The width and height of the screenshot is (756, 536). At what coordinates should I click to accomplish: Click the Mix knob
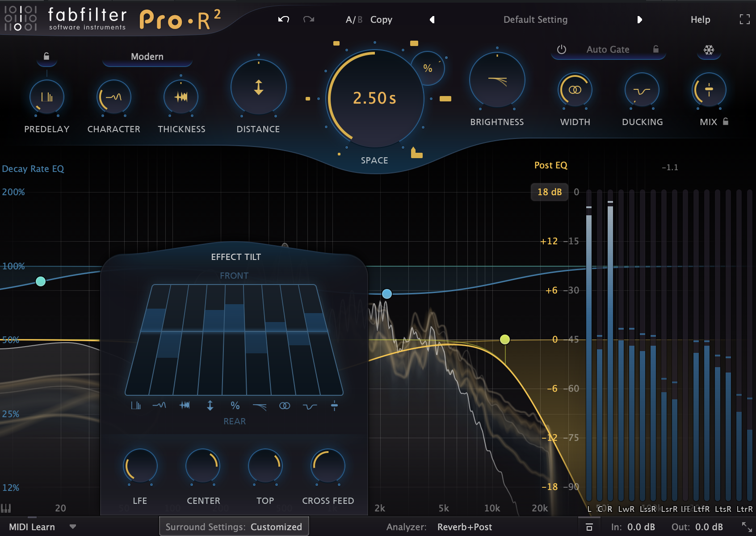[x=709, y=90]
